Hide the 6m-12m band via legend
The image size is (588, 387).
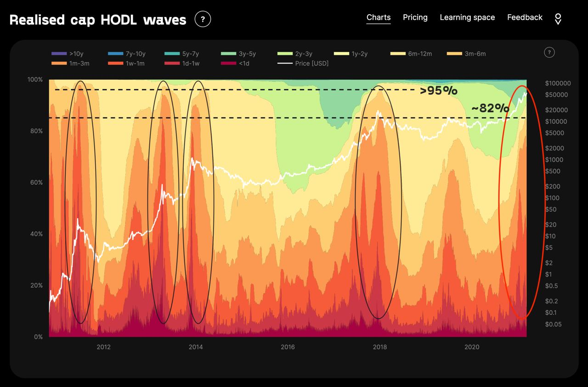pos(411,54)
